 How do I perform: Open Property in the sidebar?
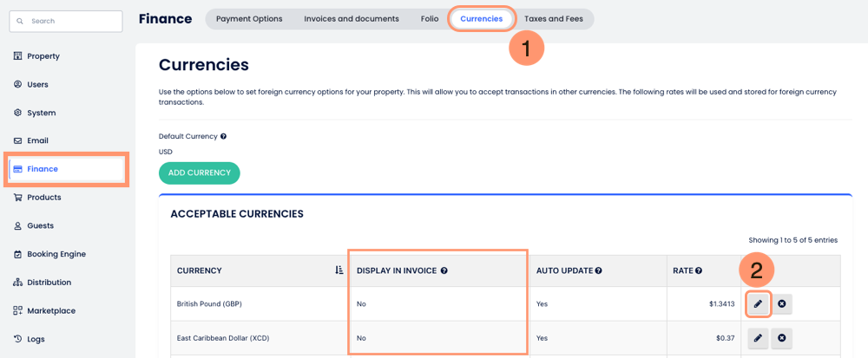point(43,56)
